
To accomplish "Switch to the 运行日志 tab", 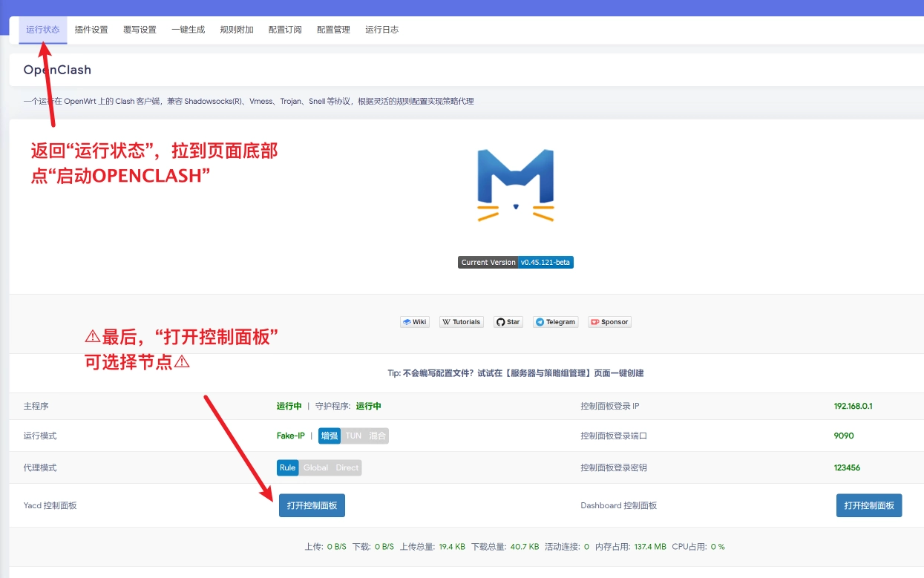I will (381, 30).
